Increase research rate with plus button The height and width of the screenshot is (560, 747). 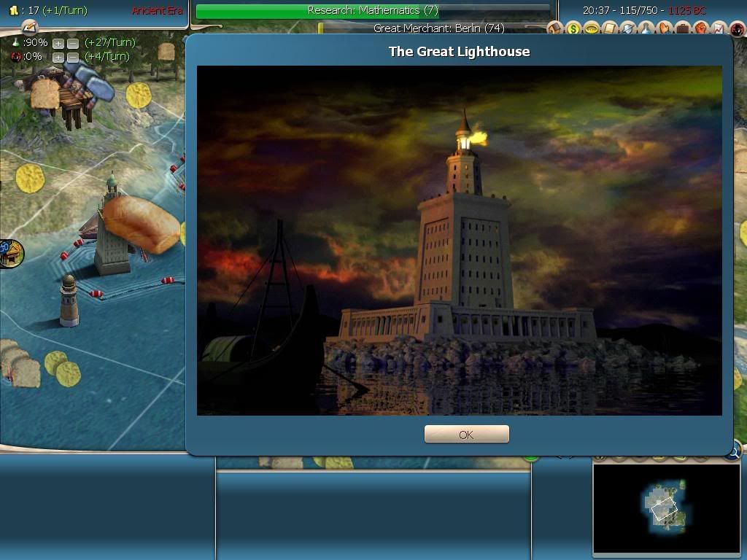click(58, 44)
